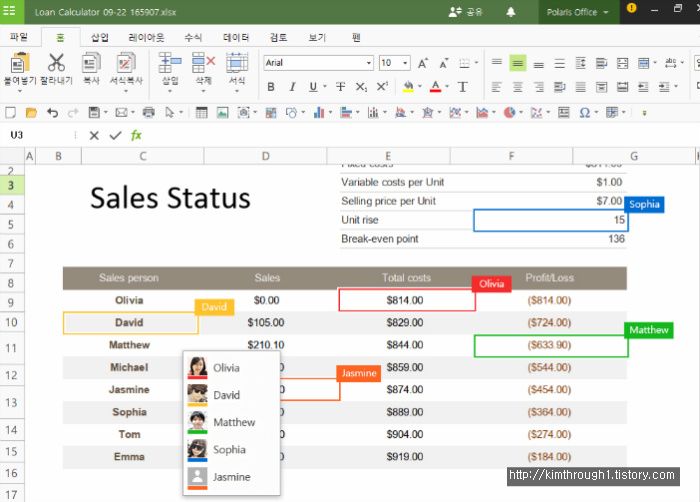Increase font size with the larger A icon
Screen dimensions: 700x502
422,63
